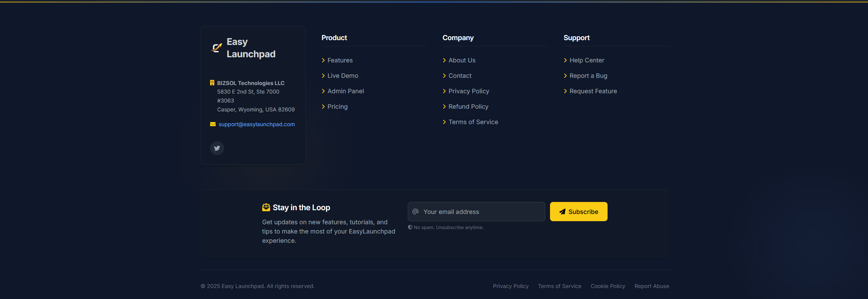
Task: Click the Subscribe button
Action: pos(578,212)
